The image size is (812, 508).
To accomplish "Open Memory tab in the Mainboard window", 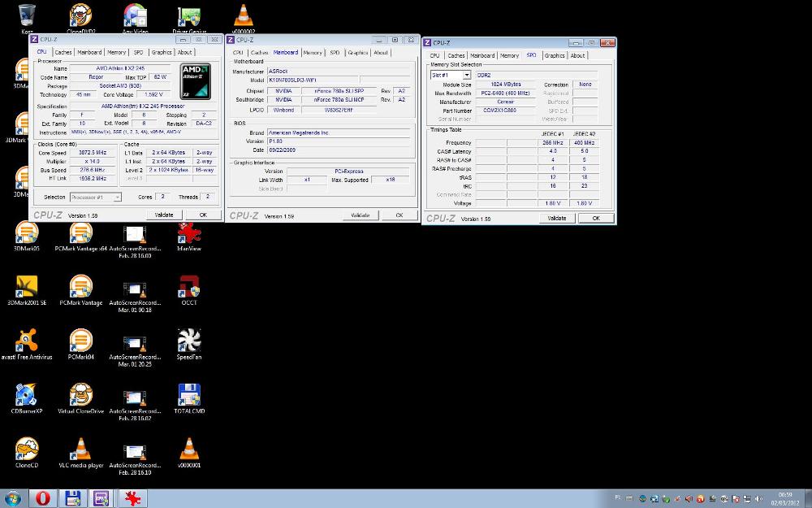I will tap(313, 53).
